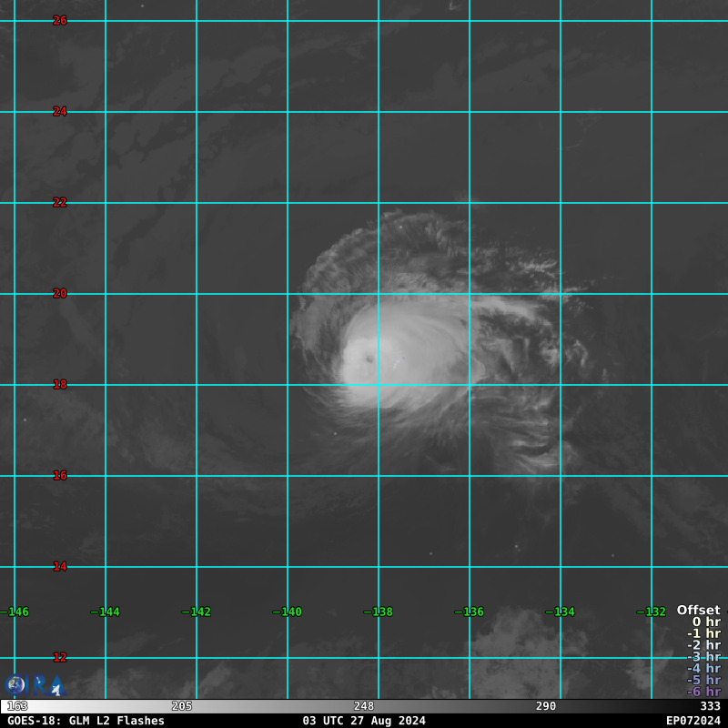The image size is (728, 728).
Task: Click the 248 value on the color bar
Action: coord(364,706)
